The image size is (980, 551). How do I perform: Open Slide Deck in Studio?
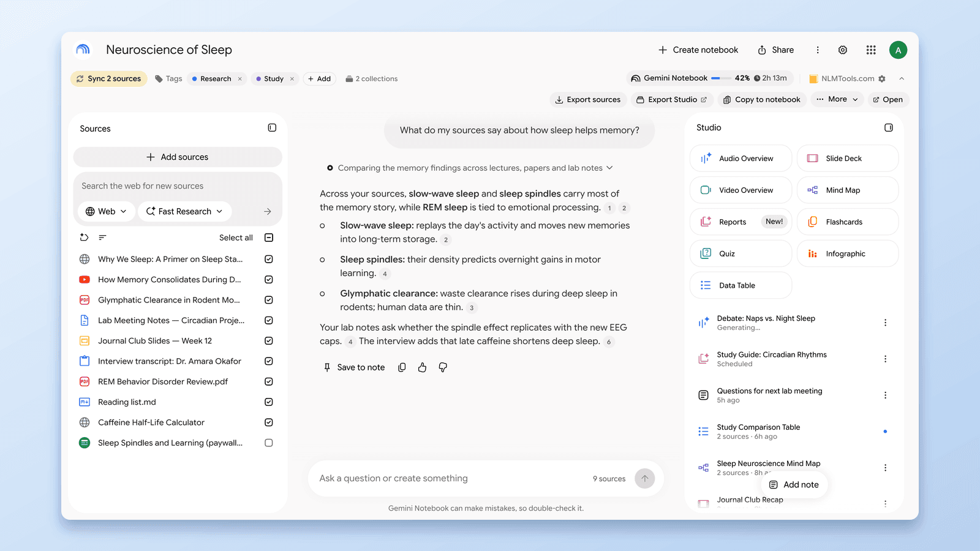(x=848, y=159)
